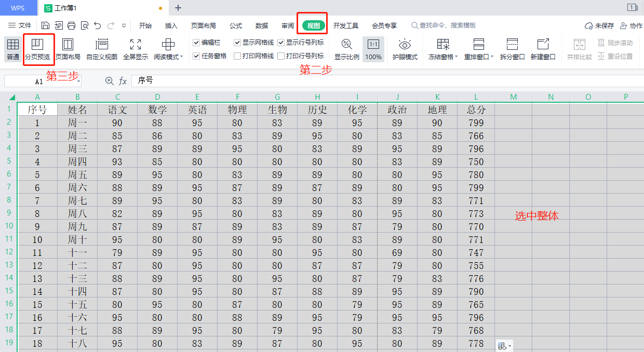Viewport: 644px width, 352px height.
Task: Click the 协作 collaborate button
Action: pyautogui.click(x=631, y=25)
